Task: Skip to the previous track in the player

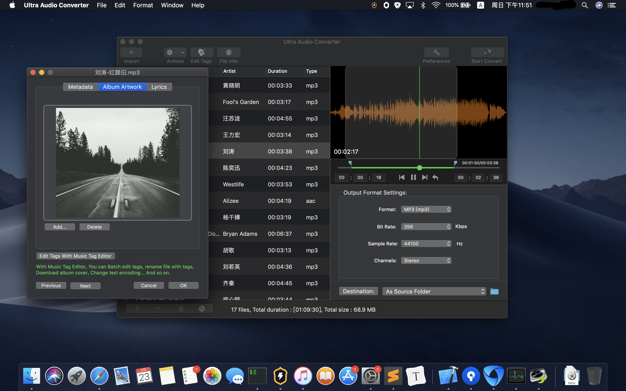Action: point(402,177)
